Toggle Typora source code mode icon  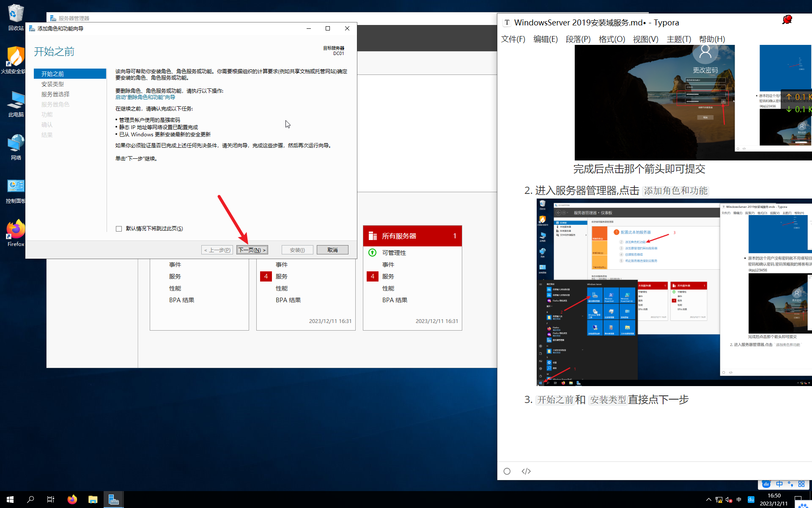click(526, 471)
